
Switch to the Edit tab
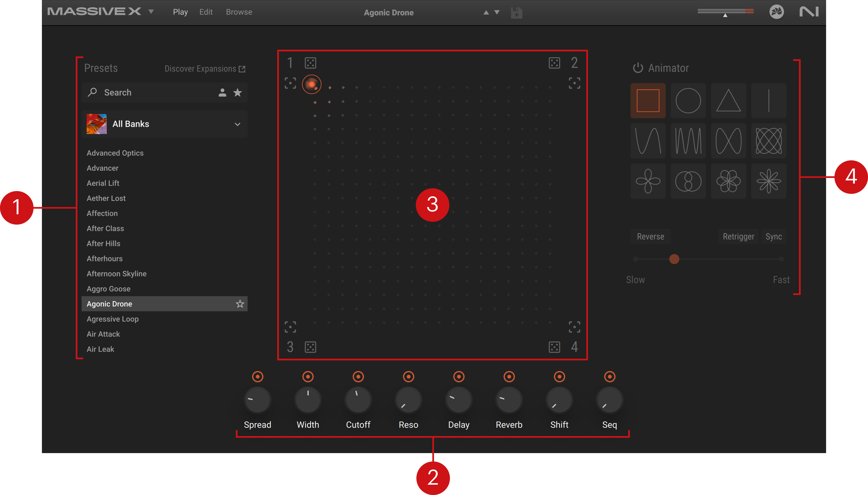pyautogui.click(x=206, y=12)
